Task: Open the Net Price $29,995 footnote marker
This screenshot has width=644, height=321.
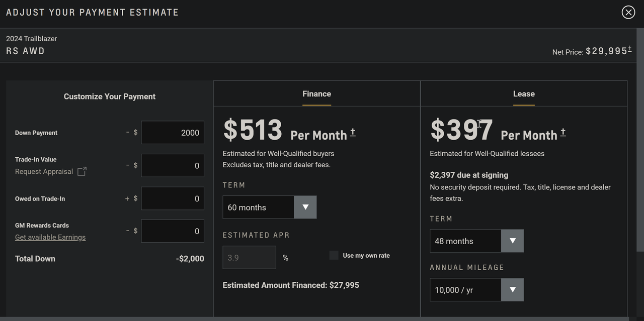Action: click(630, 49)
